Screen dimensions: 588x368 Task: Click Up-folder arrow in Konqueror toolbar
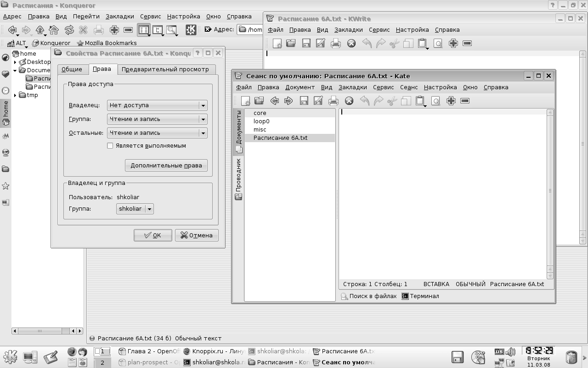click(x=40, y=30)
